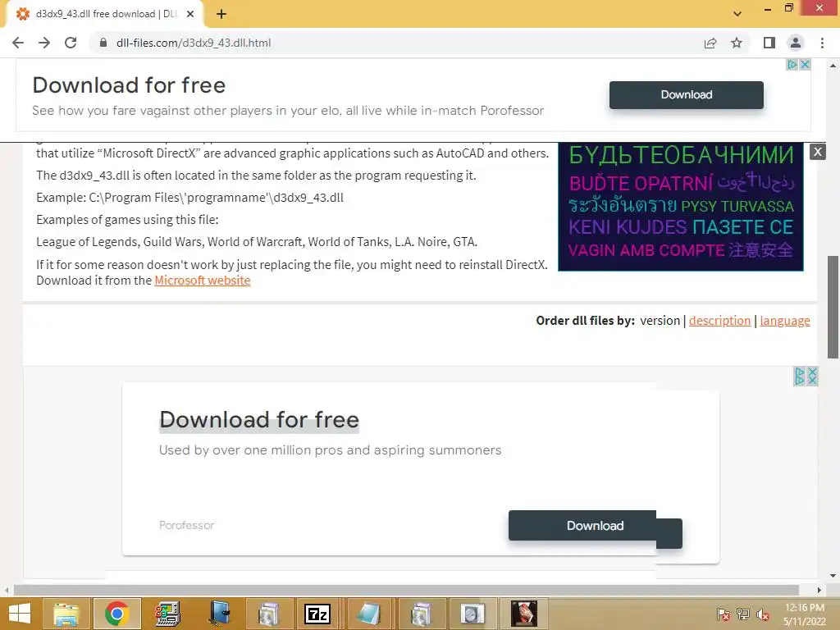Screen dimensions: 840x630
Task: Click the games list text line
Action: (x=257, y=242)
